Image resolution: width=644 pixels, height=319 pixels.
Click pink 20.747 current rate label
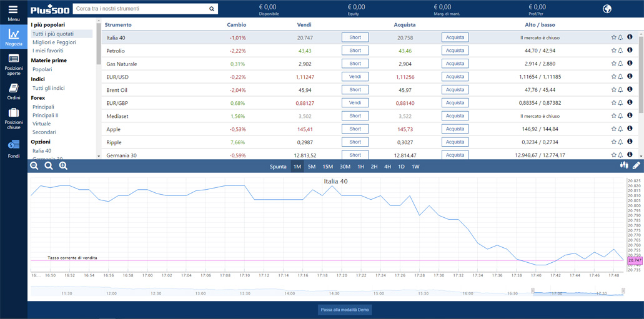pyautogui.click(x=635, y=260)
